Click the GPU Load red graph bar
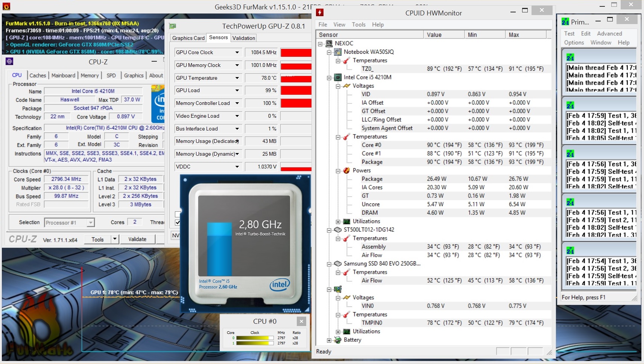The image size is (644, 364). click(296, 91)
